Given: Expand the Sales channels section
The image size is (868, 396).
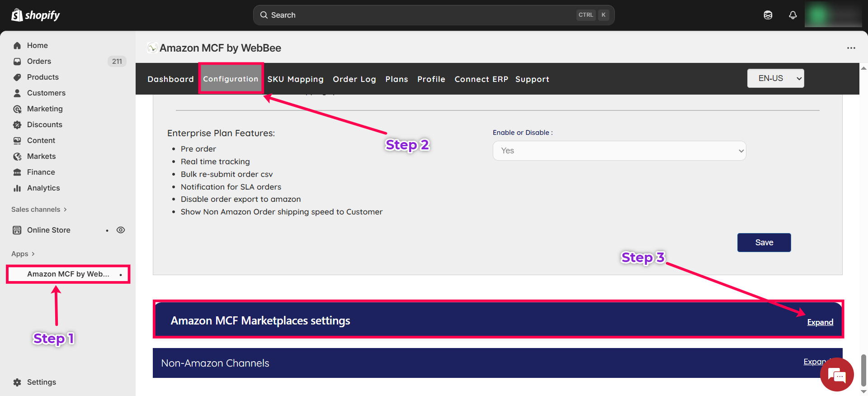Looking at the screenshot, I should tap(39, 210).
